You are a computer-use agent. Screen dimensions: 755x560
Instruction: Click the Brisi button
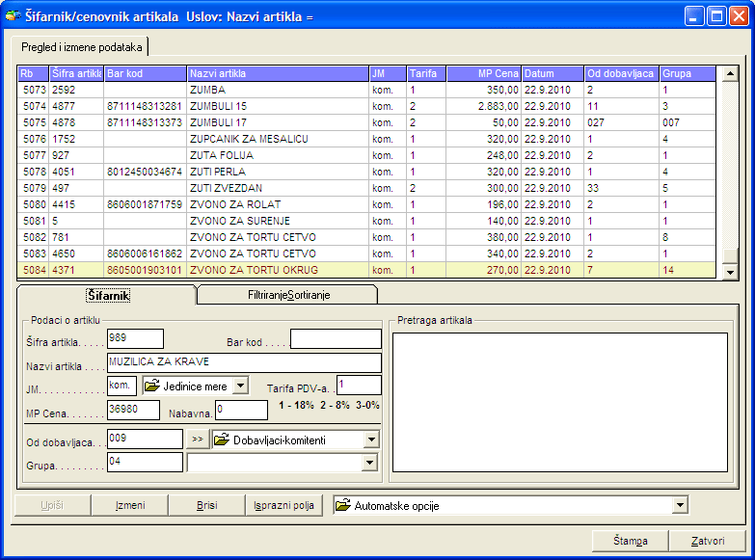coord(206,505)
